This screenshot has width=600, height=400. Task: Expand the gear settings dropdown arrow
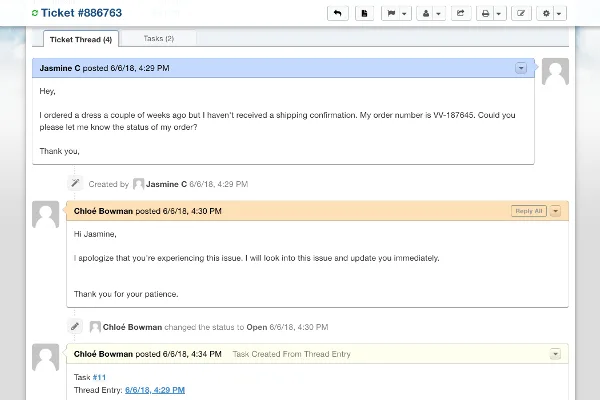559,14
